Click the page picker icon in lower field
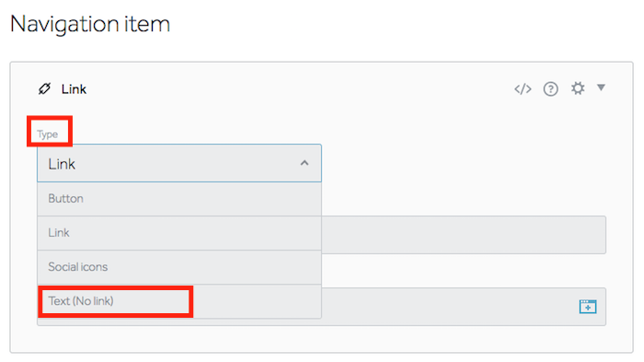The image size is (644, 362). [x=588, y=307]
